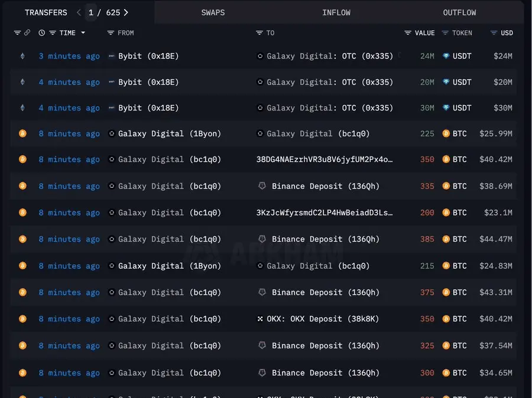The width and height of the screenshot is (532, 398).
Task: Click the $44.47M USD value
Action: click(496, 239)
